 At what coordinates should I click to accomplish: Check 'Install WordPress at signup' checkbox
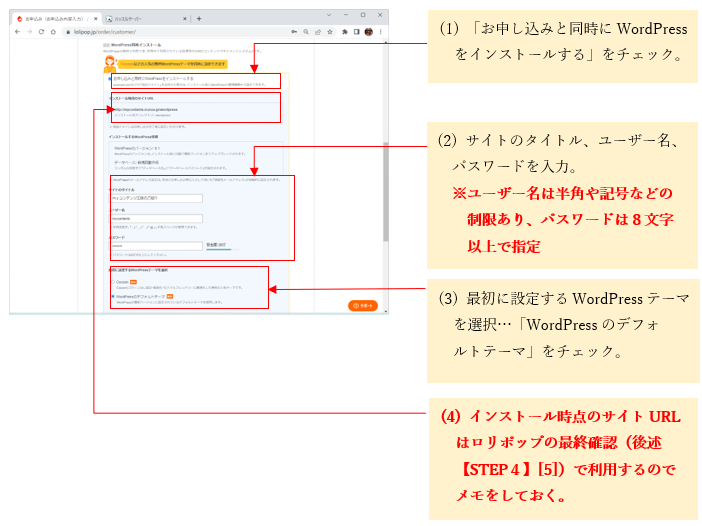[109, 77]
